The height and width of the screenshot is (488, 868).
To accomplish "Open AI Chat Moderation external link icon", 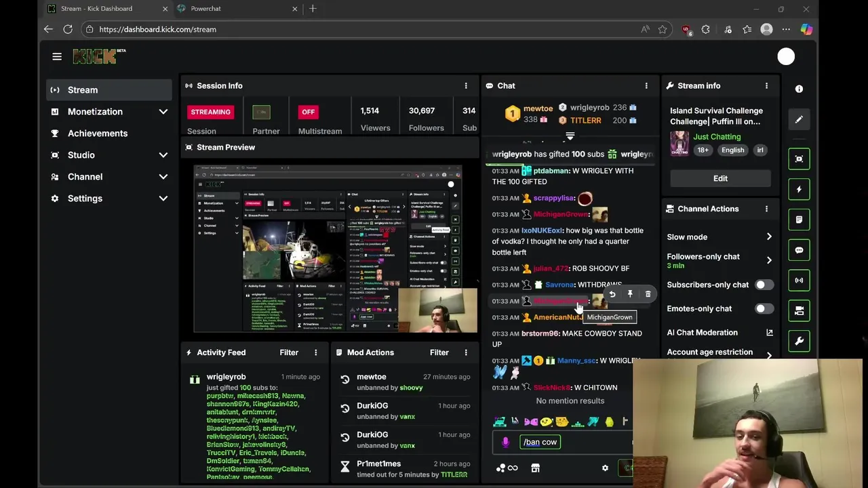I will click(769, 333).
